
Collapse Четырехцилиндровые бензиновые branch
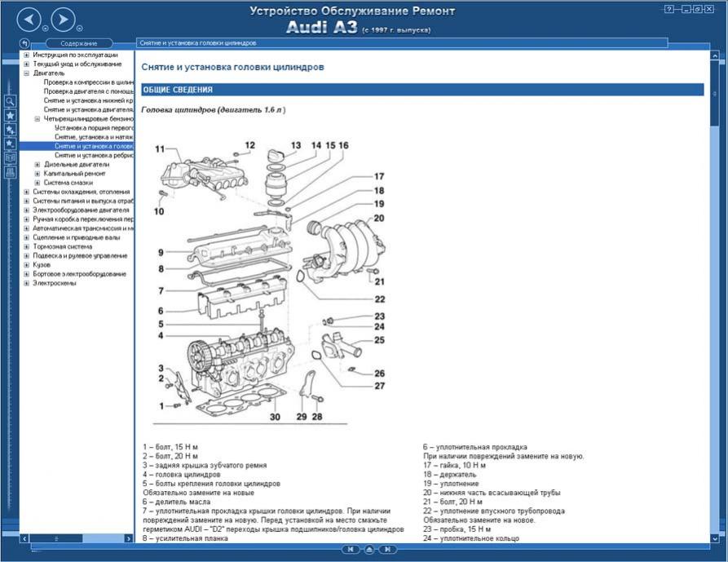click(38, 119)
